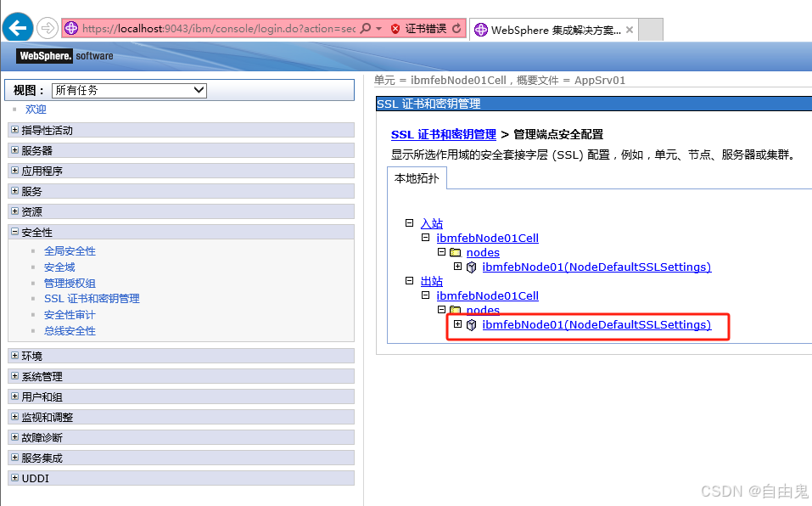Open 管理授权组 in the navigation
The height and width of the screenshot is (506, 812).
pos(70,284)
